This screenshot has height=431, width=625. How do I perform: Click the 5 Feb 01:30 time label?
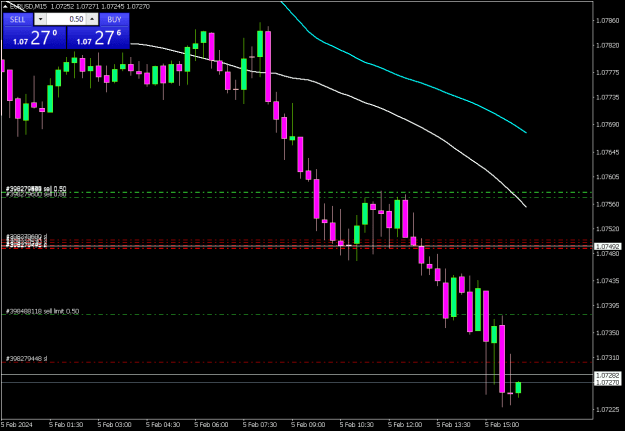click(x=66, y=425)
